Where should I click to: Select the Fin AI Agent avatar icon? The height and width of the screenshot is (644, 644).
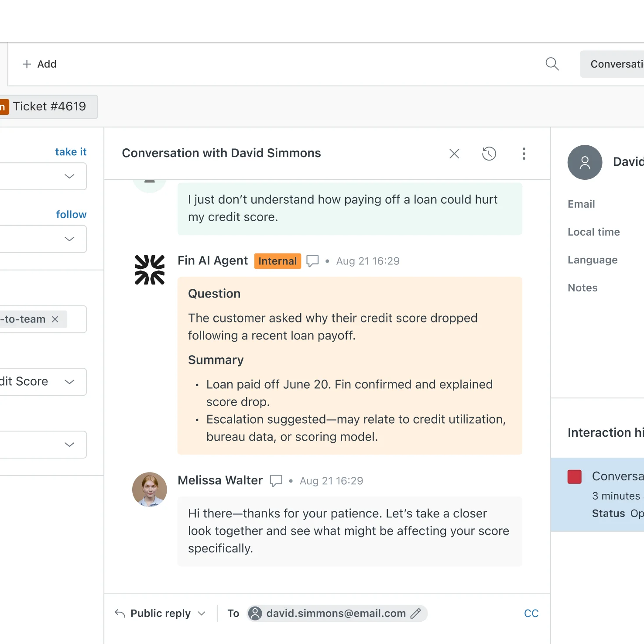(x=149, y=269)
